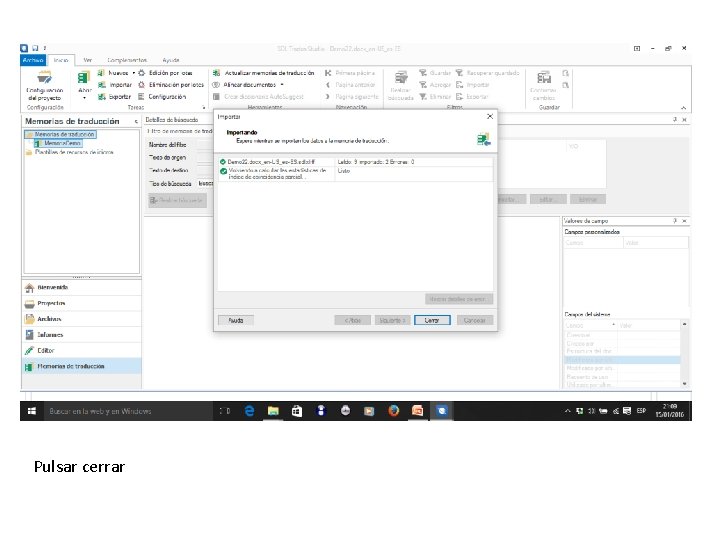Switch to the Inicio ribbon tab
Image resolution: width=720 pixels, height=540 pixels.
61,60
